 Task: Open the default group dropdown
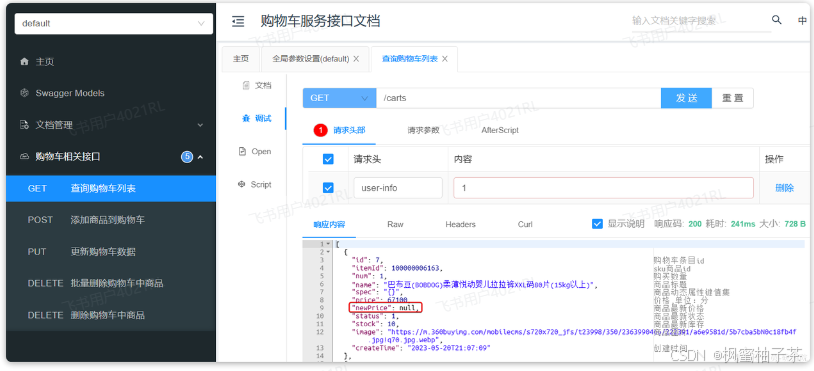(x=114, y=23)
